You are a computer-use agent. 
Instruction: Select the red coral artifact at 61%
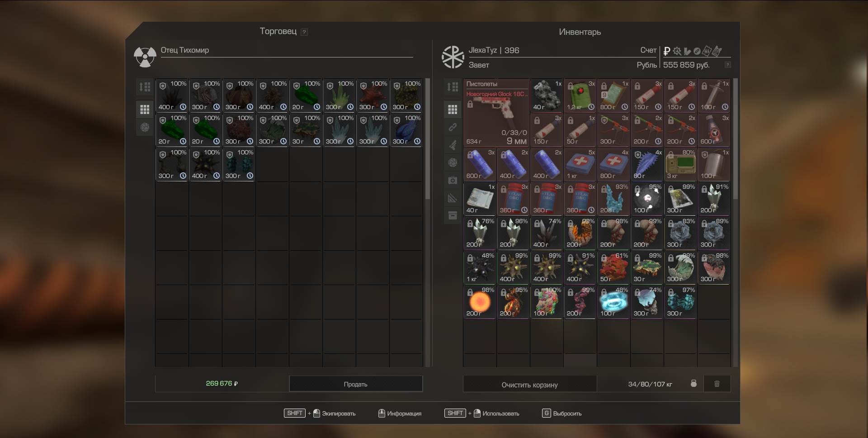pyautogui.click(x=613, y=267)
